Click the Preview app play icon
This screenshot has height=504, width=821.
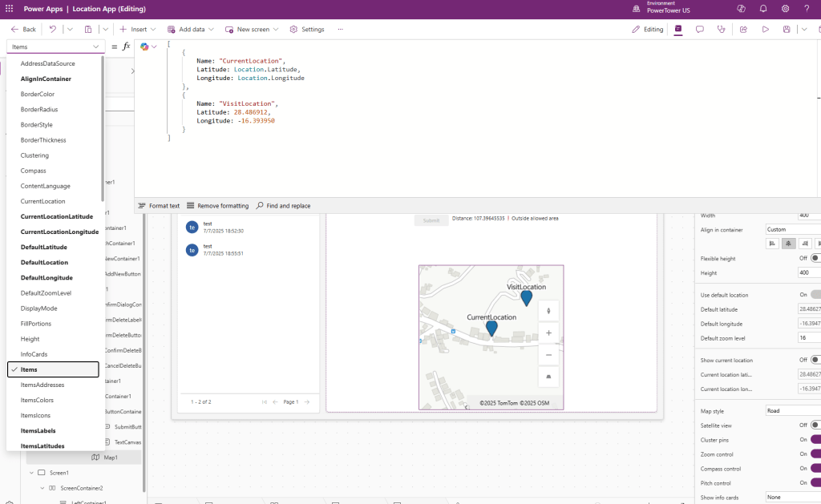pyautogui.click(x=765, y=29)
